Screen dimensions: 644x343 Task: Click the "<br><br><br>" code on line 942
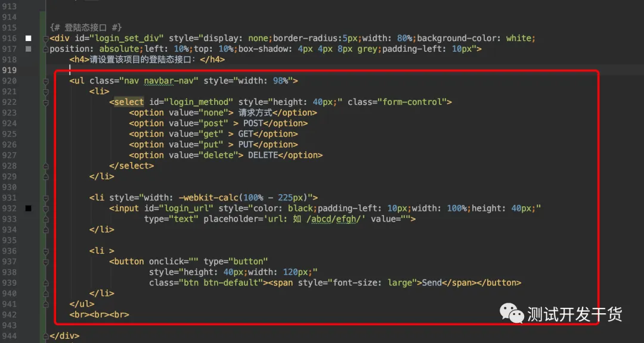[100, 315]
